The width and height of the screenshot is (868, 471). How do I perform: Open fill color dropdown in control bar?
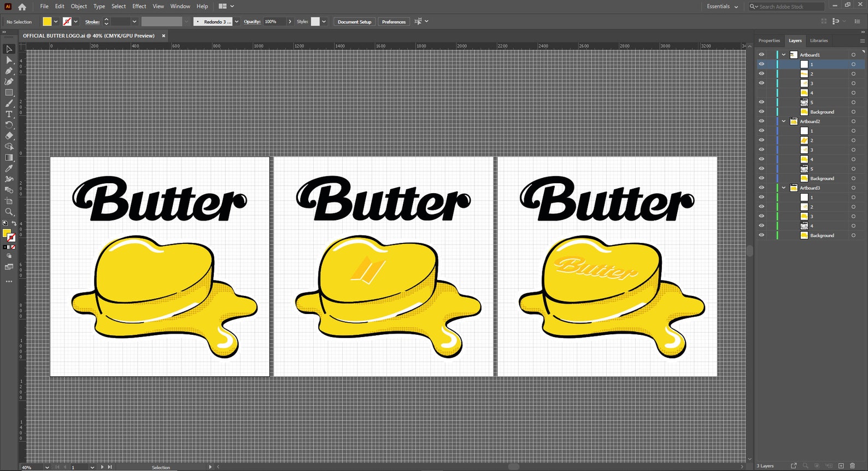pos(56,22)
